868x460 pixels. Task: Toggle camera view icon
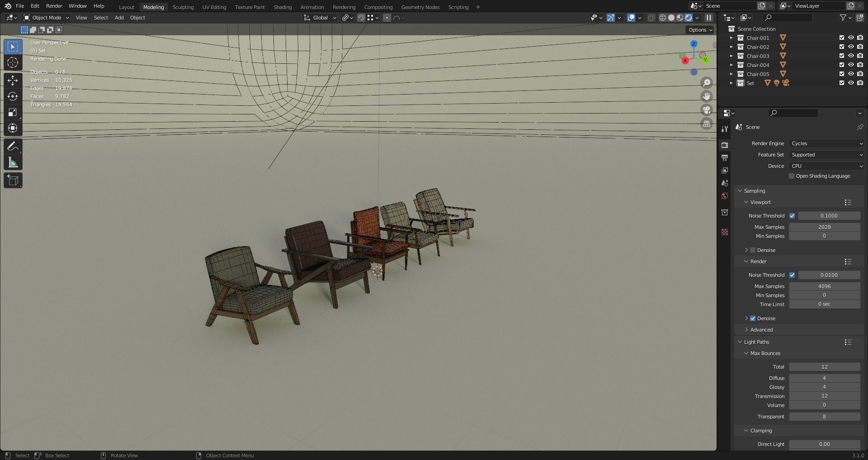tap(706, 110)
